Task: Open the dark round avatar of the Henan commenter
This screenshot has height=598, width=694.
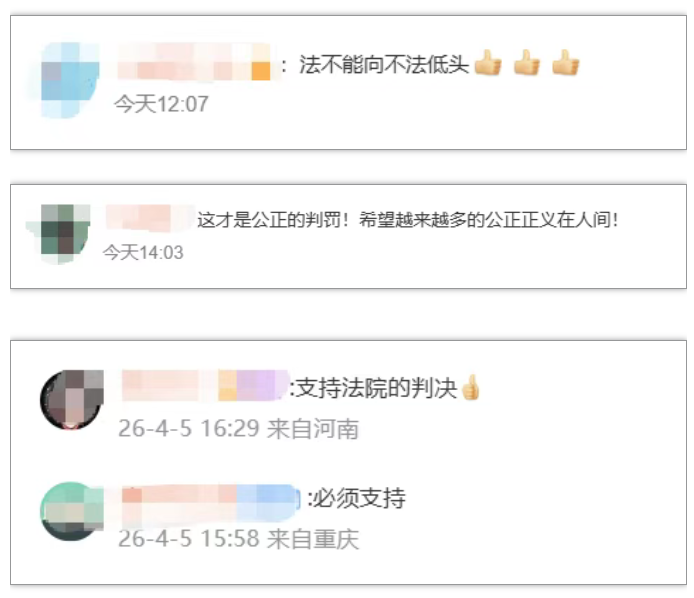Action: point(72,400)
